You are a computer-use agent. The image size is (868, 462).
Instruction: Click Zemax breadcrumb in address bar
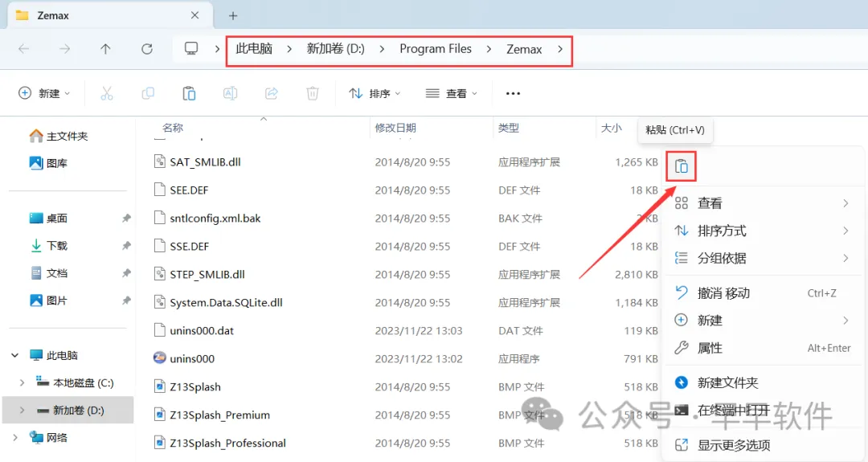click(x=524, y=49)
